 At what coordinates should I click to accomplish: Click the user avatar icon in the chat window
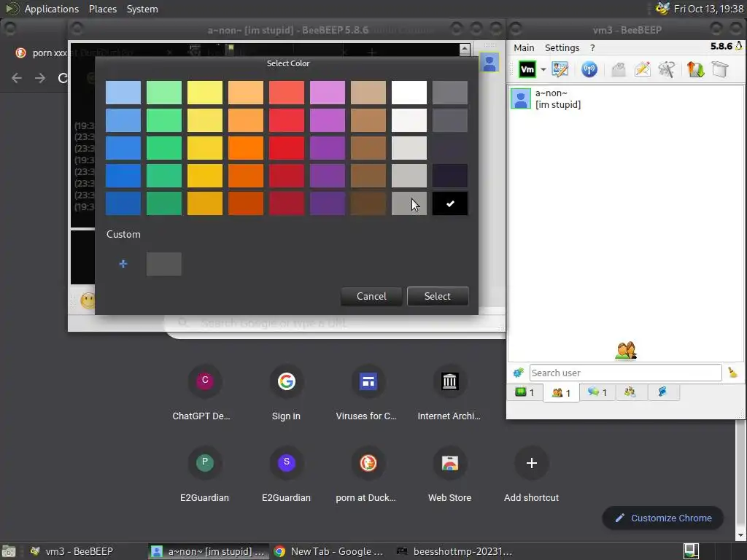(x=489, y=63)
